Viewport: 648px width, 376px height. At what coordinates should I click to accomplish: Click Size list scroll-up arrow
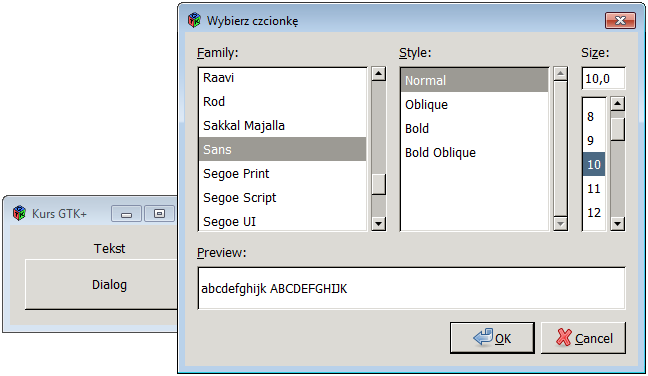tap(617, 104)
